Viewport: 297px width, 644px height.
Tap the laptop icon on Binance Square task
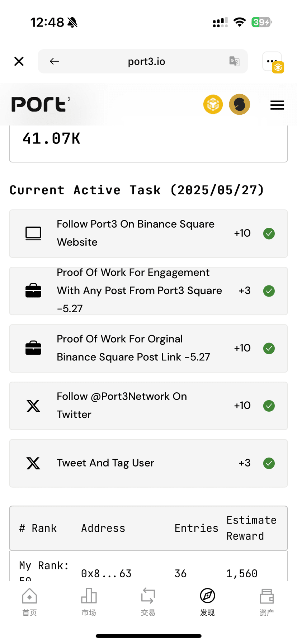click(33, 233)
